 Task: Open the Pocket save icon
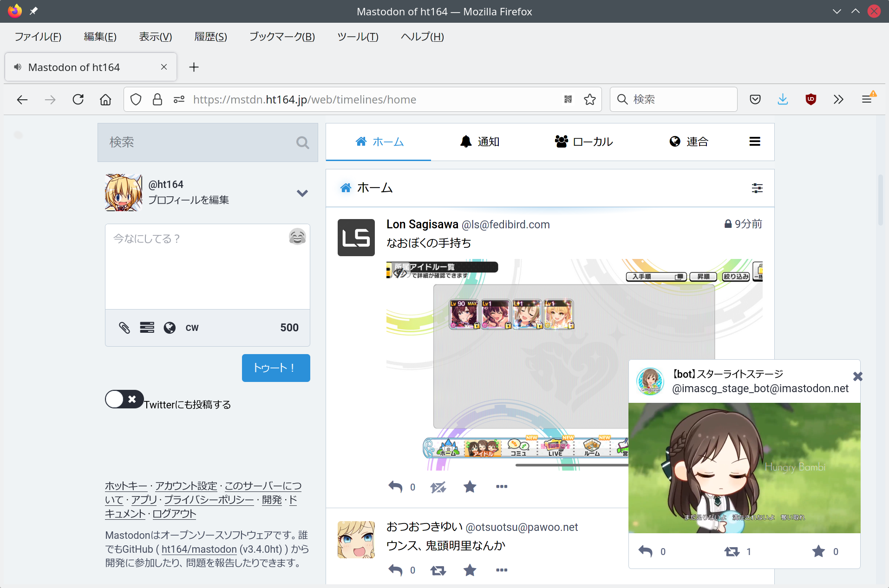[755, 99]
